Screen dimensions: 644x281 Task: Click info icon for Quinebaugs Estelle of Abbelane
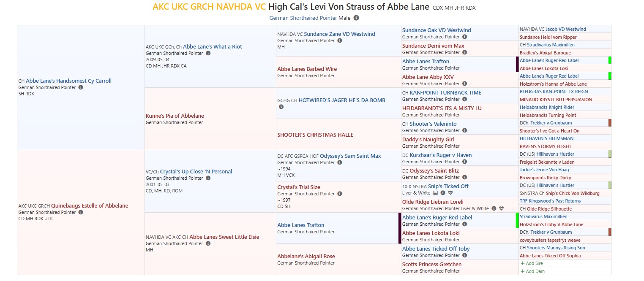[x=81, y=212]
